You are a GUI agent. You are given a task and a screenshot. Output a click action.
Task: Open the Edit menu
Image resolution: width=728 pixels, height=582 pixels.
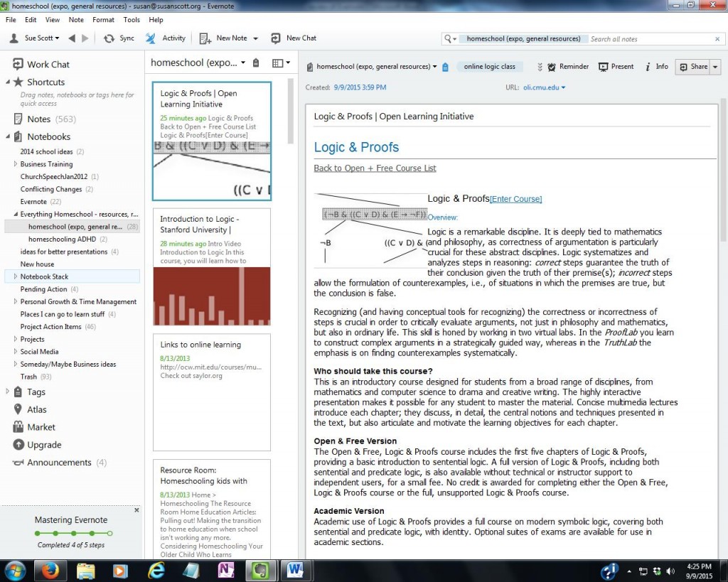click(31, 19)
